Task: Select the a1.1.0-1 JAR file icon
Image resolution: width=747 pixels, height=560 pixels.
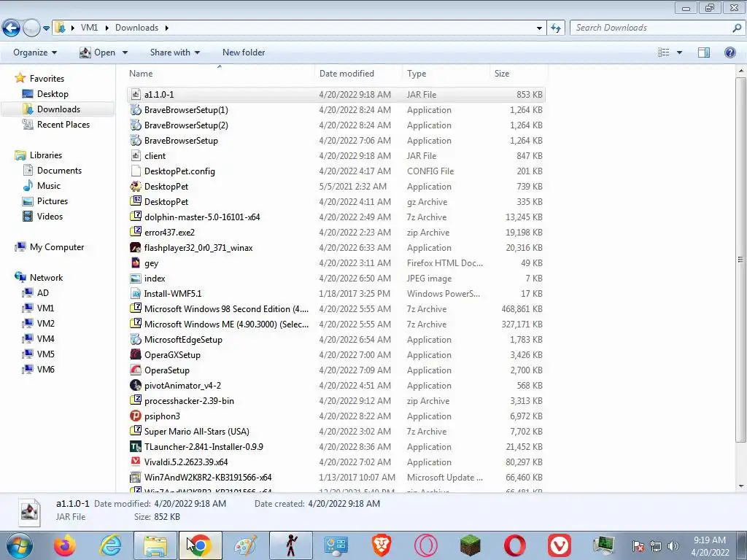Action: [136, 94]
